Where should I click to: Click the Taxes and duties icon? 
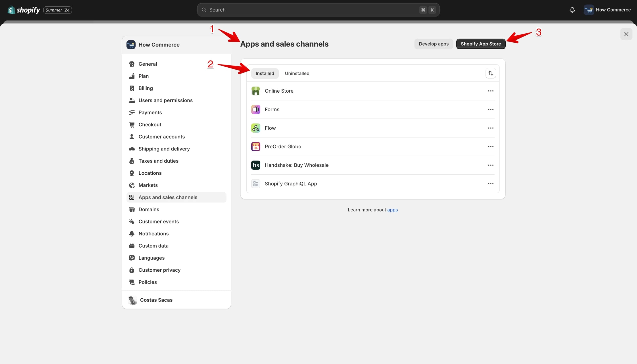[132, 161]
